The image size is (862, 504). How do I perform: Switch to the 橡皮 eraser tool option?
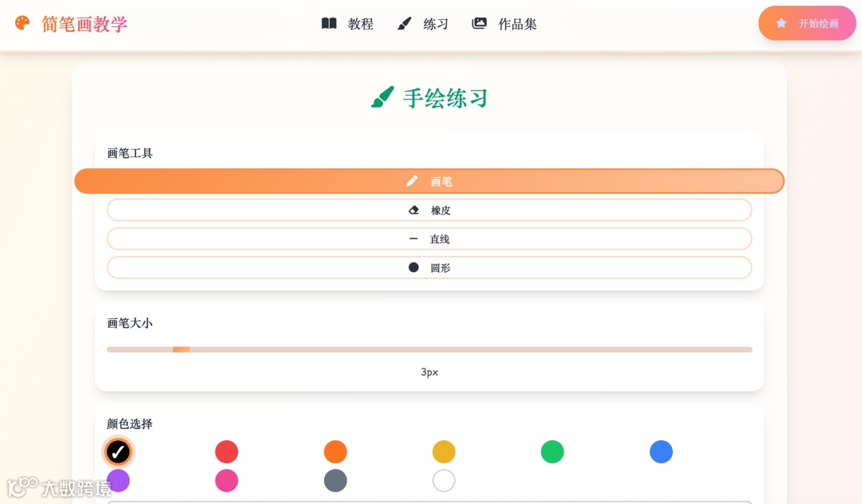(x=429, y=211)
